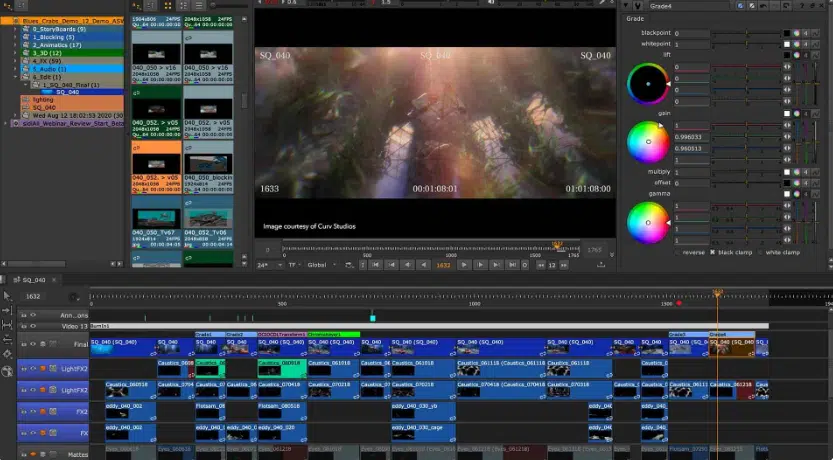The width and height of the screenshot is (833, 460).
Task: Select the SQ_040 timeline tab
Action: pos(32,281)
